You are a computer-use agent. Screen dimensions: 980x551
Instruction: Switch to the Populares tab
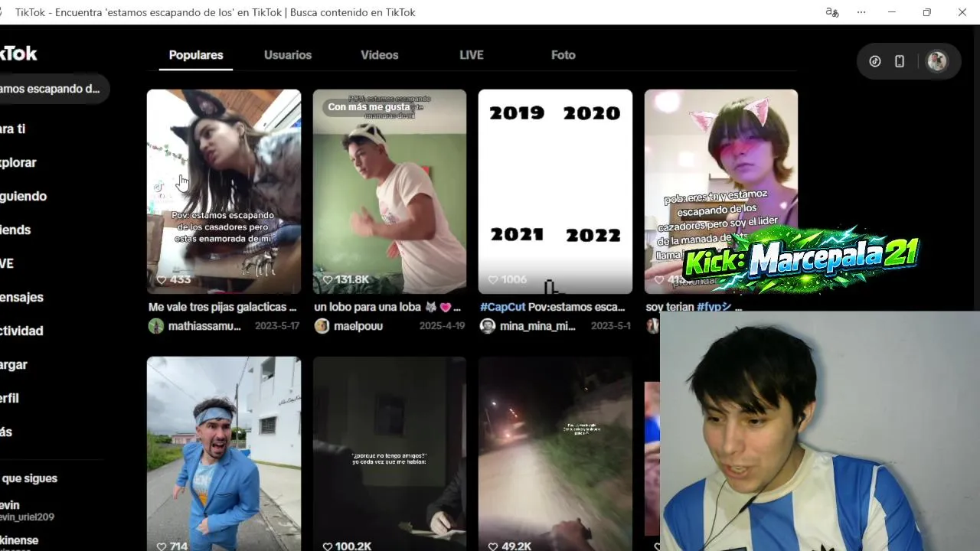[196, 55]
